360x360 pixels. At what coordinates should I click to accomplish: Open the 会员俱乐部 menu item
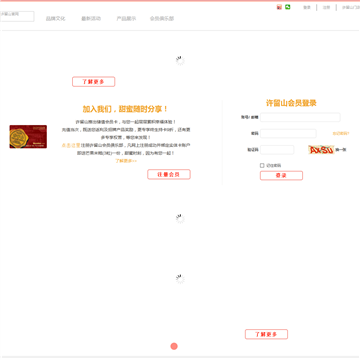162,19
